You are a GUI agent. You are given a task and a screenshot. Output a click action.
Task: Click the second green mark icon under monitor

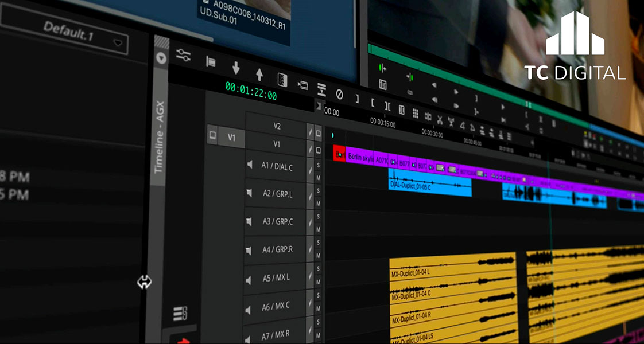pyautogui.click(x=409, y=77)
